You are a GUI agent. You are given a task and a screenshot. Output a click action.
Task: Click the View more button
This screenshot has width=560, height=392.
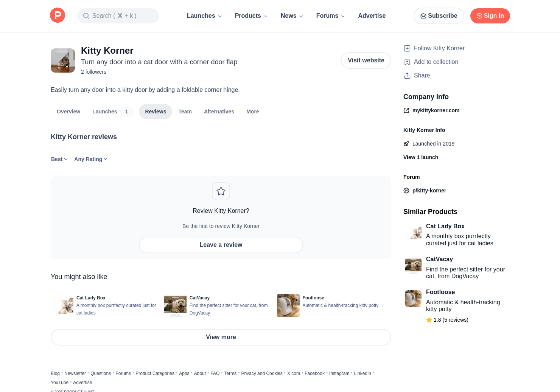coord(221,337)
